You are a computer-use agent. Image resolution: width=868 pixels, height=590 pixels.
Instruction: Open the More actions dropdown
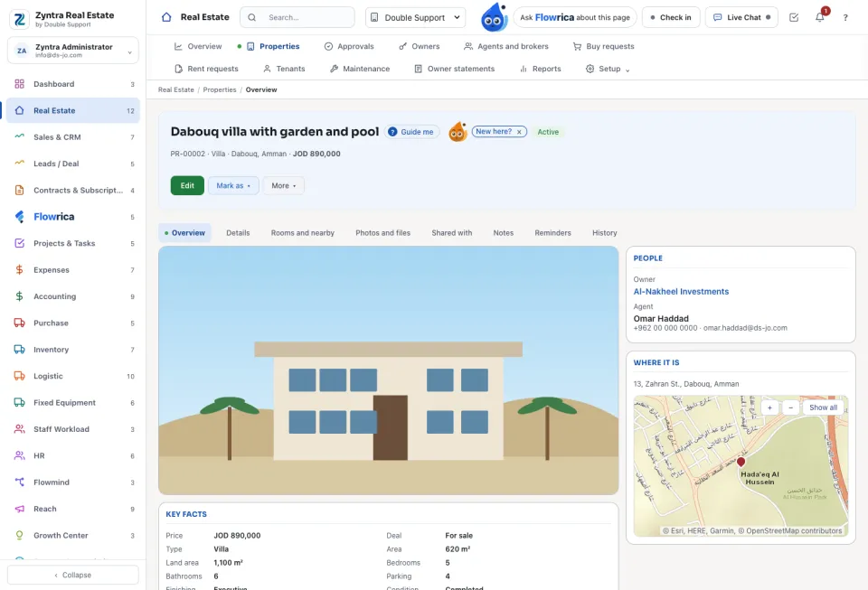coord(283,186)
